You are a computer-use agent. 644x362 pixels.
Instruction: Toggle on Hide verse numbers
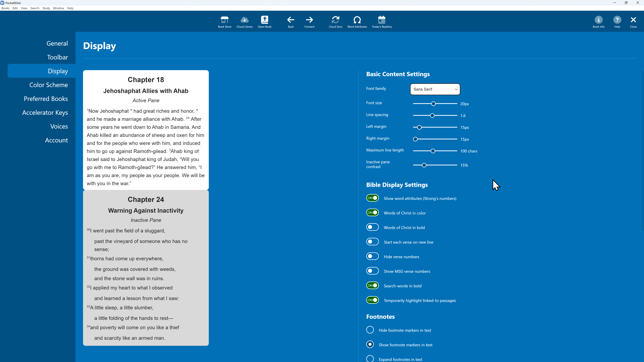coord(372,256)
